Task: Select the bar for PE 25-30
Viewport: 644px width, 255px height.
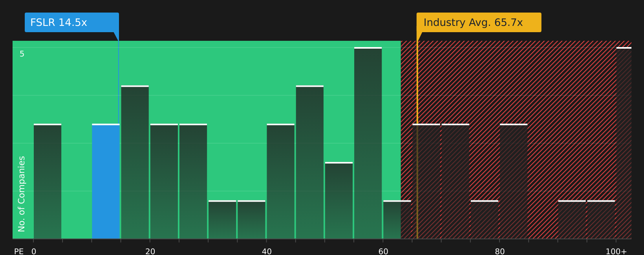Action: pos(193,181)
